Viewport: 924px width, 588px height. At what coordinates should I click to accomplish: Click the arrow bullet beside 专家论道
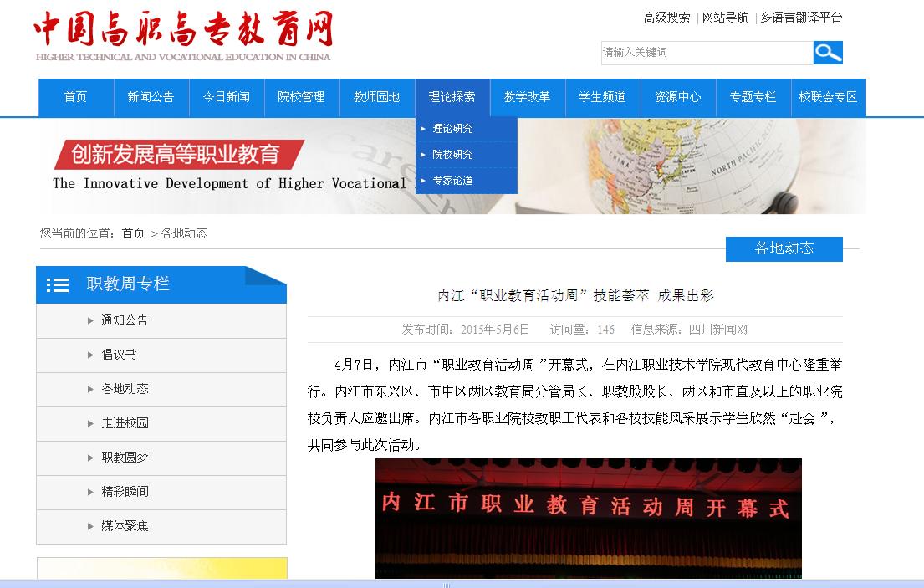click(422, 181)
